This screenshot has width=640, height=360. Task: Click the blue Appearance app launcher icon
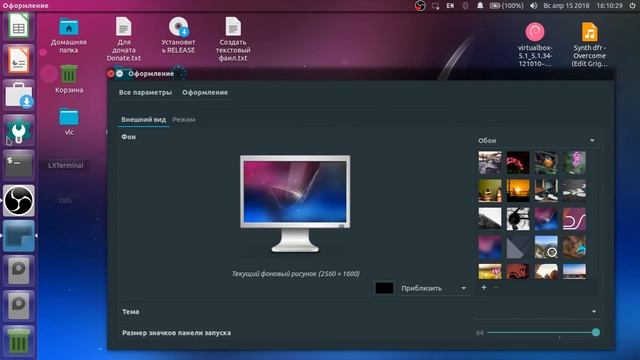[x=19, y=236]
